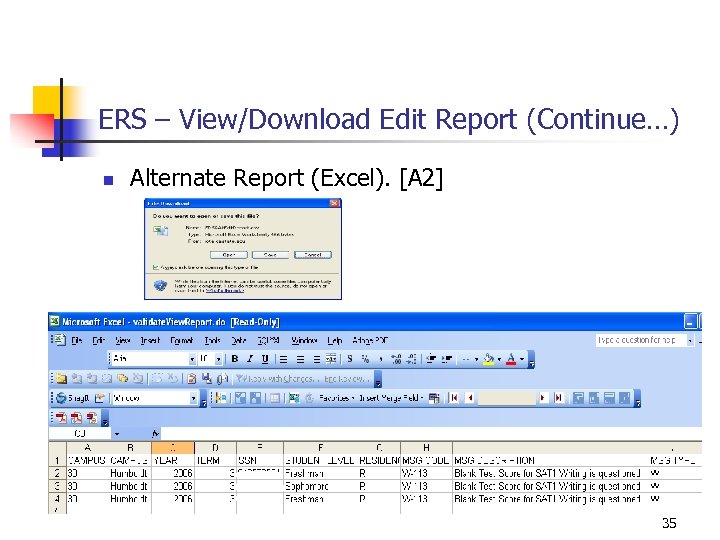
Task: Close the File Download dialog
Action: pos(335,203)
